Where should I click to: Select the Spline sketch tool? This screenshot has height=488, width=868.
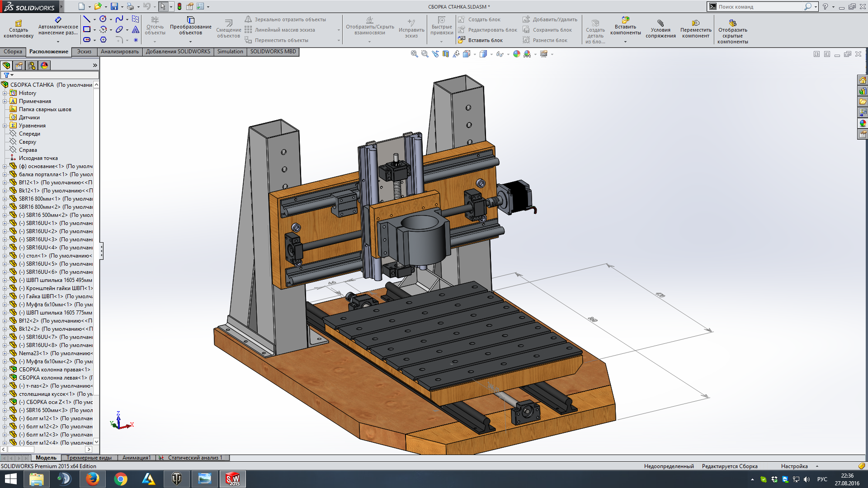[x=119, y=19]
